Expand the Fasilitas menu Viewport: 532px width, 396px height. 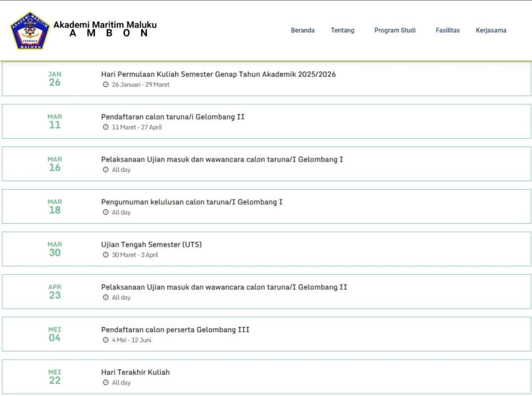(x=447, y=30)
